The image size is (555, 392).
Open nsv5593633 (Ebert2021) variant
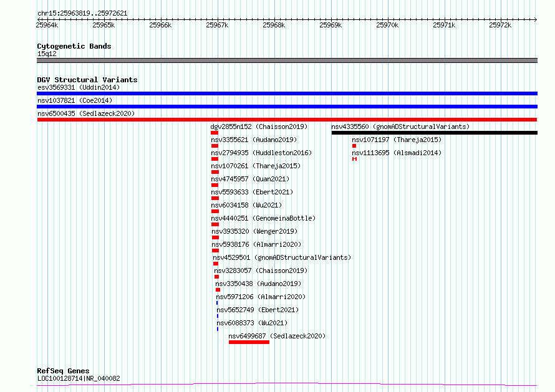pos(252,192)
